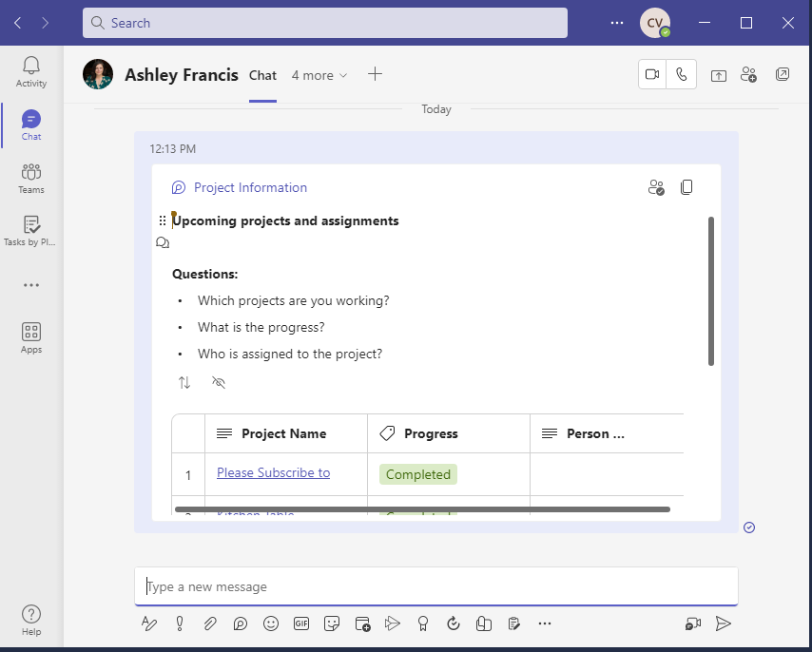This screenshot has height=652, width=812.
Task: Open more message options with the ellipsis
Action: (x=545, y=623)
